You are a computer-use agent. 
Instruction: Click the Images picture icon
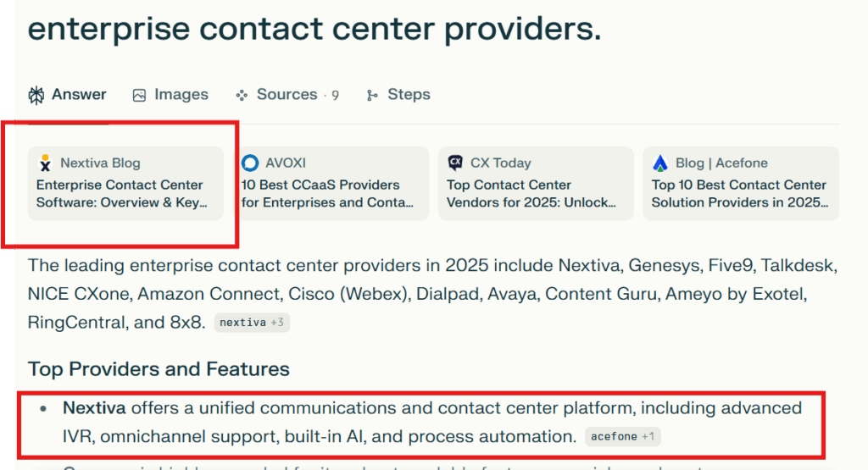click(x=139, y=95)
